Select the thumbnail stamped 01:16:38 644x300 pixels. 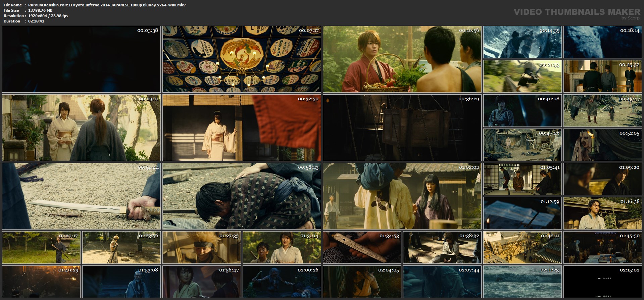[x=603, y=213]
